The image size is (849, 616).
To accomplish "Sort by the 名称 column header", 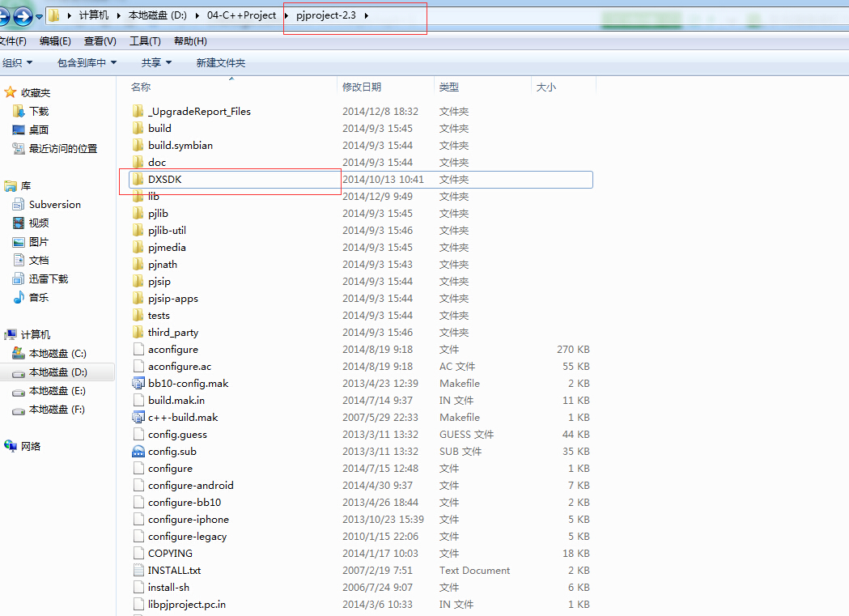I will pyautogui.click(x=141, y=87).
